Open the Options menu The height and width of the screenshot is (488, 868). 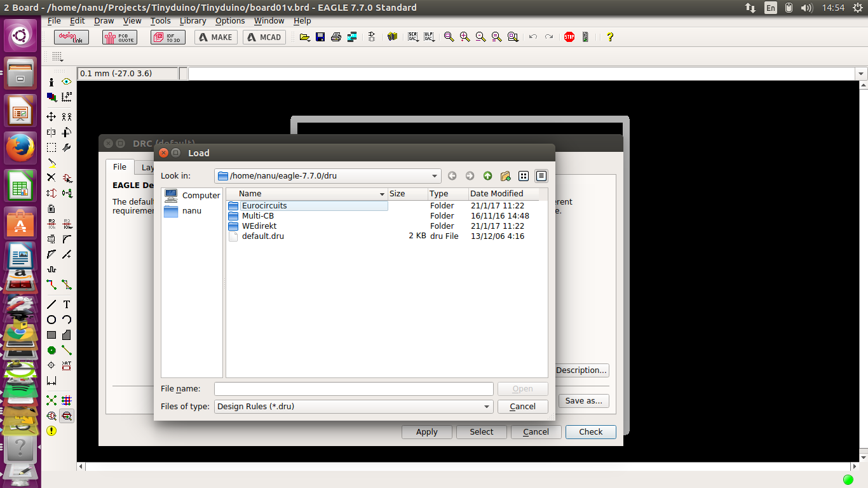[x=230, y=21]
